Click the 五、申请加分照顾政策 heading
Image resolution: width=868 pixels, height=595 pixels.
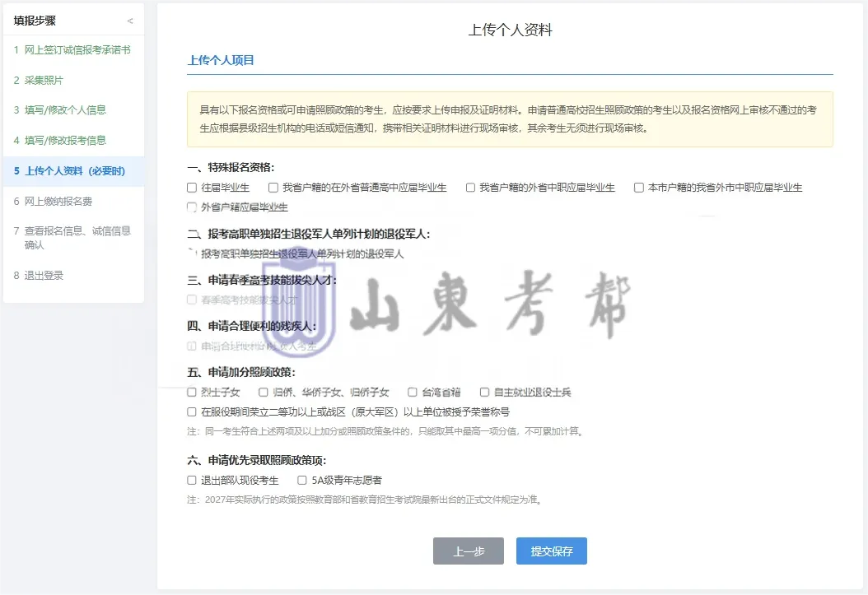(241, 372)
